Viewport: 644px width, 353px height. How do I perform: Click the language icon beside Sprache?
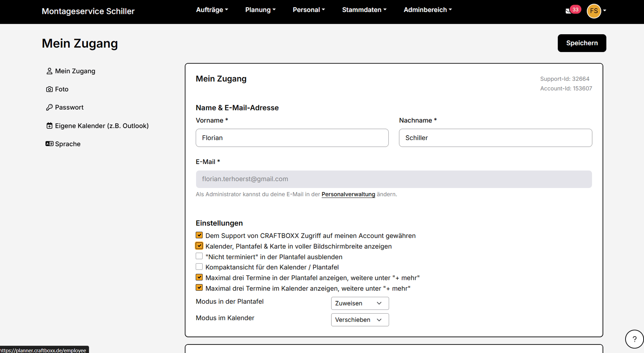[x=49, y=144]
